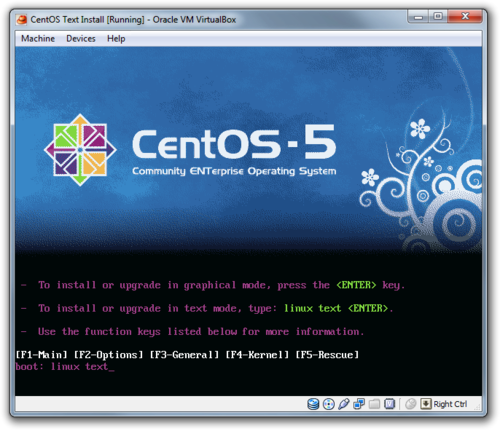Click the Right Ctrl host key label

pos(450,404)
